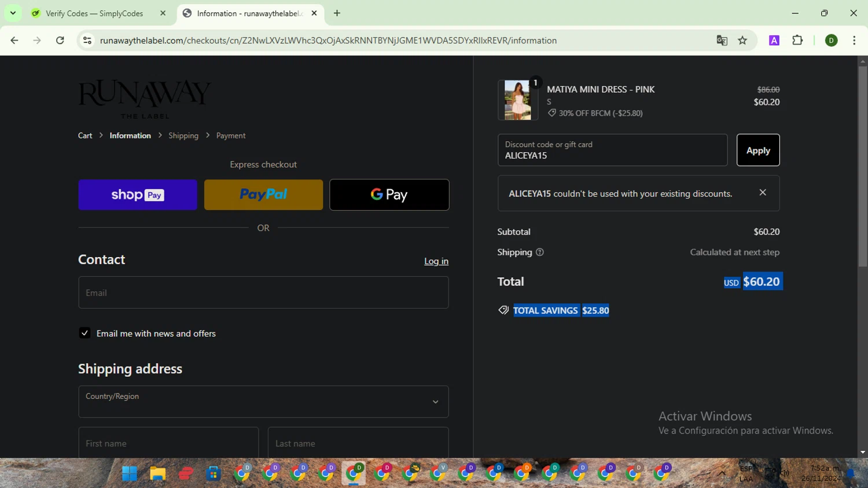Open Chrome three-dot menu
Image resolution: width=868 pixels, height=488 pixels.
tap(854, 41)
